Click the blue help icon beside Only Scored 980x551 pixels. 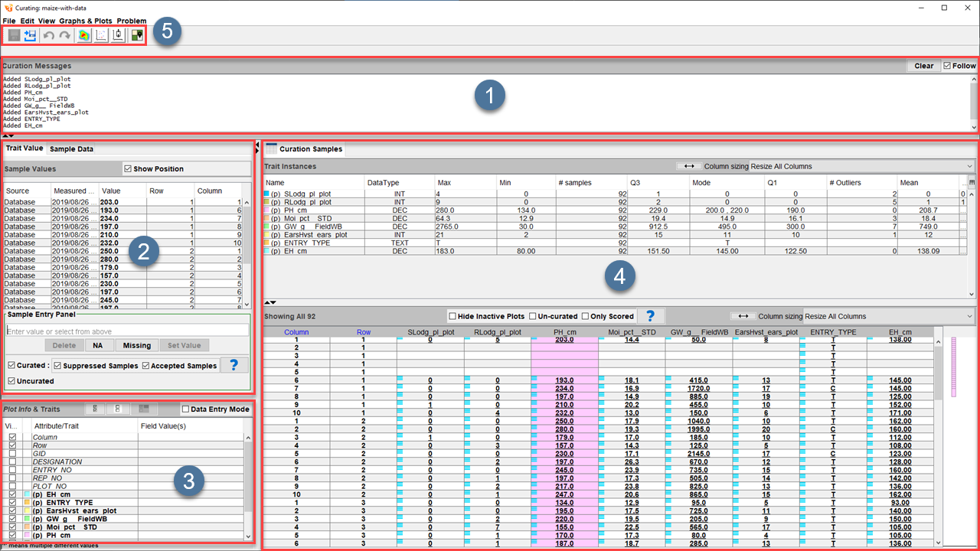point(650,316)
